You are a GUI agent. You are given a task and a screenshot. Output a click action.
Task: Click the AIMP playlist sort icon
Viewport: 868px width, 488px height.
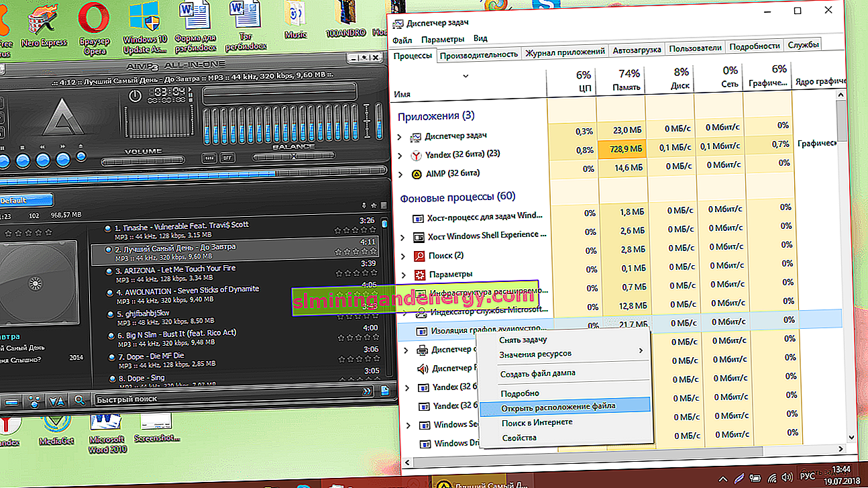(56, 401)
